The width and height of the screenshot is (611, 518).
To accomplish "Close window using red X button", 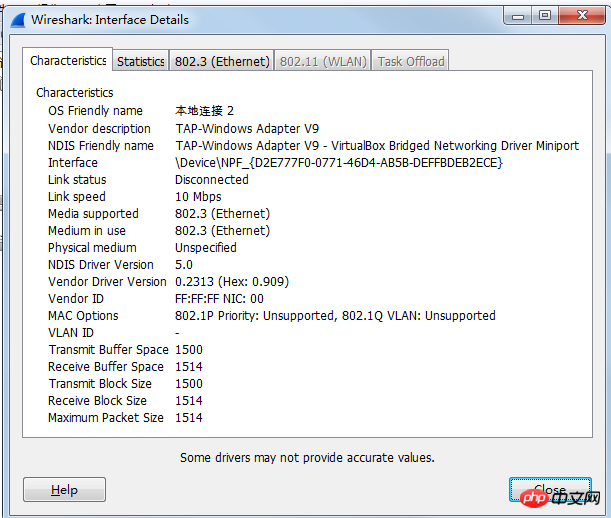I will [582, 16].
